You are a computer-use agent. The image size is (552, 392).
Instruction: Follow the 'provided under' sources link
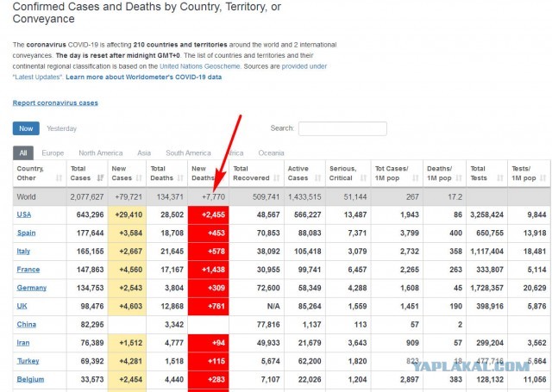click(x=304, y=66)
